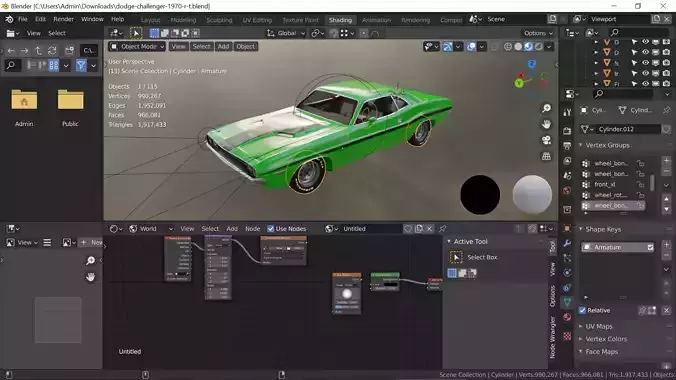This screenshot has width=676, height=380.
Task: Switch to the UV Editing workspace tab
Action: [x=257, y=20]
